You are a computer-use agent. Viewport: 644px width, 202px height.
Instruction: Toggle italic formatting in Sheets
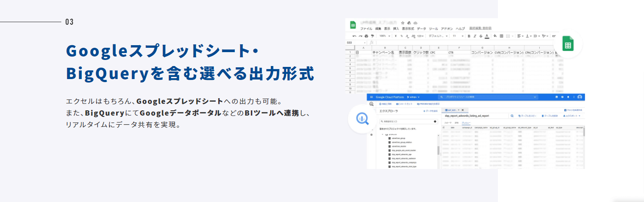[x=475, y=36]
